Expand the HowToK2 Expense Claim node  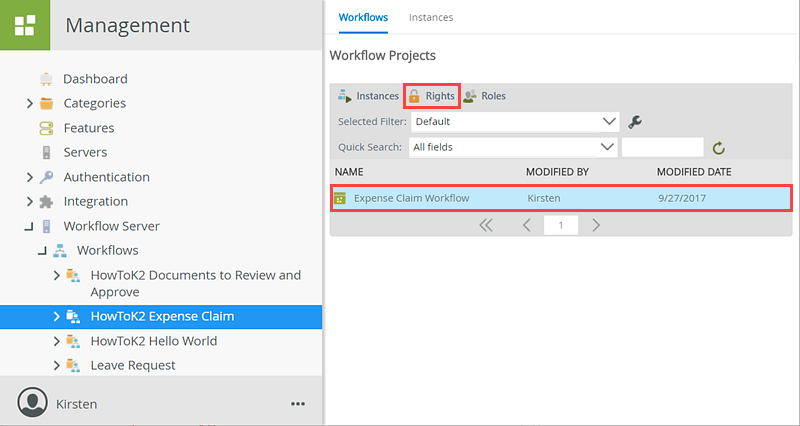(57, 317)
